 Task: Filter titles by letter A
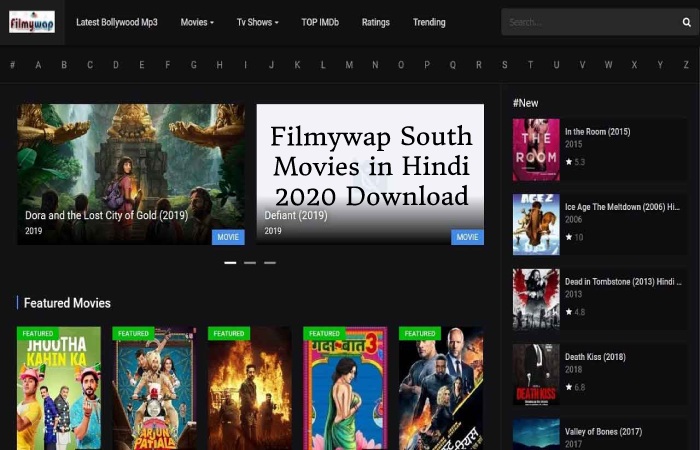(x=38, y=65)
